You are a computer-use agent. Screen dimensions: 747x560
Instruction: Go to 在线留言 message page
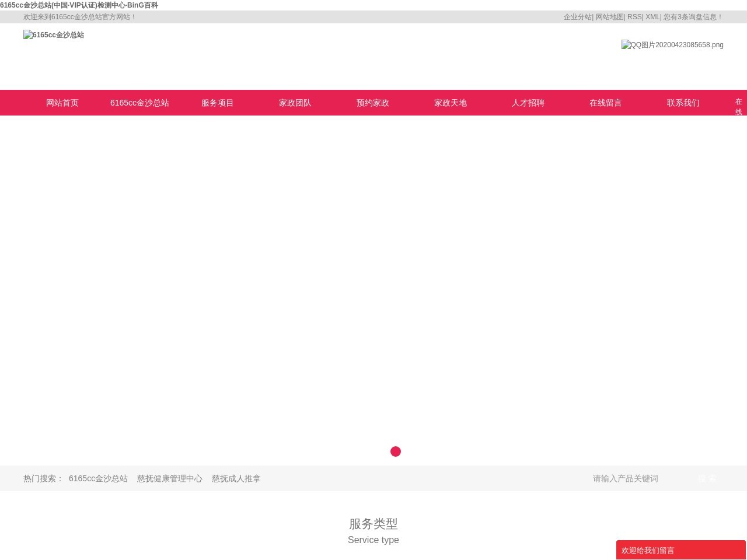[605, 103]
